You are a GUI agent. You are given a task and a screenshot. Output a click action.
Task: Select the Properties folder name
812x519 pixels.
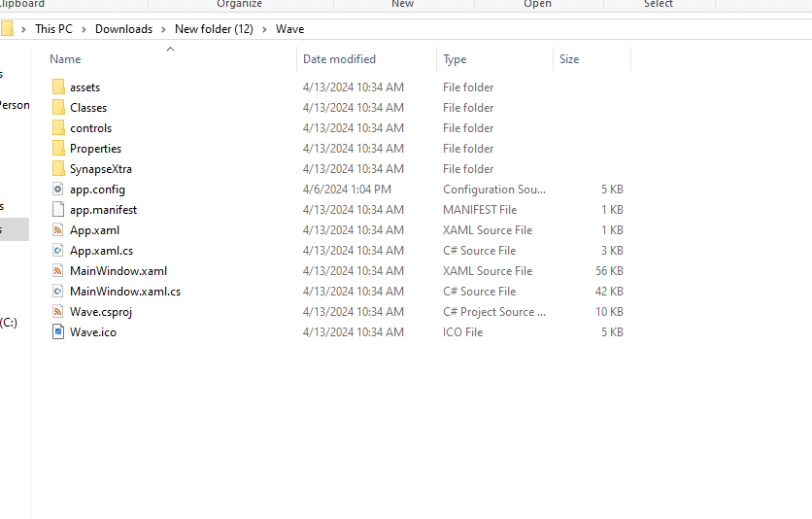(x=96, y=149)
